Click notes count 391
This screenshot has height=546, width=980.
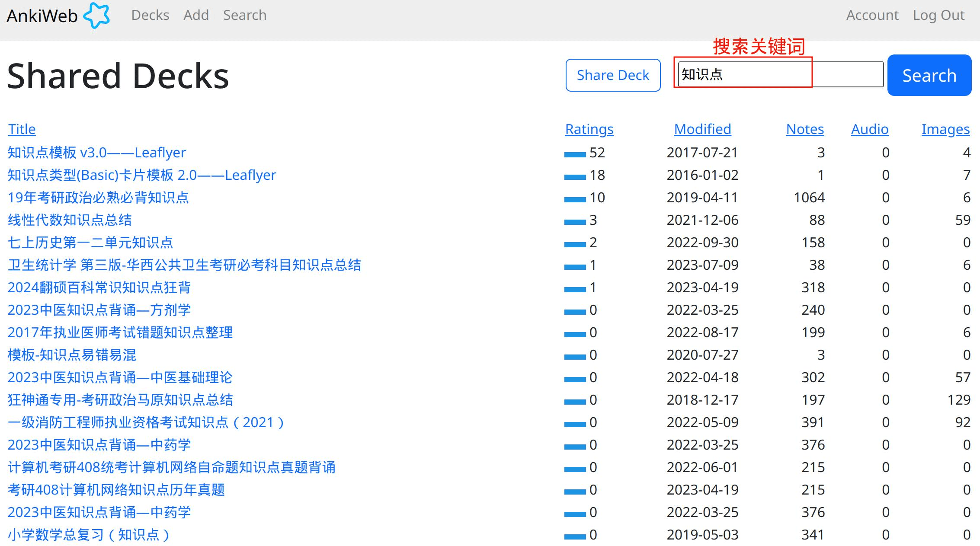pos(813,422)
